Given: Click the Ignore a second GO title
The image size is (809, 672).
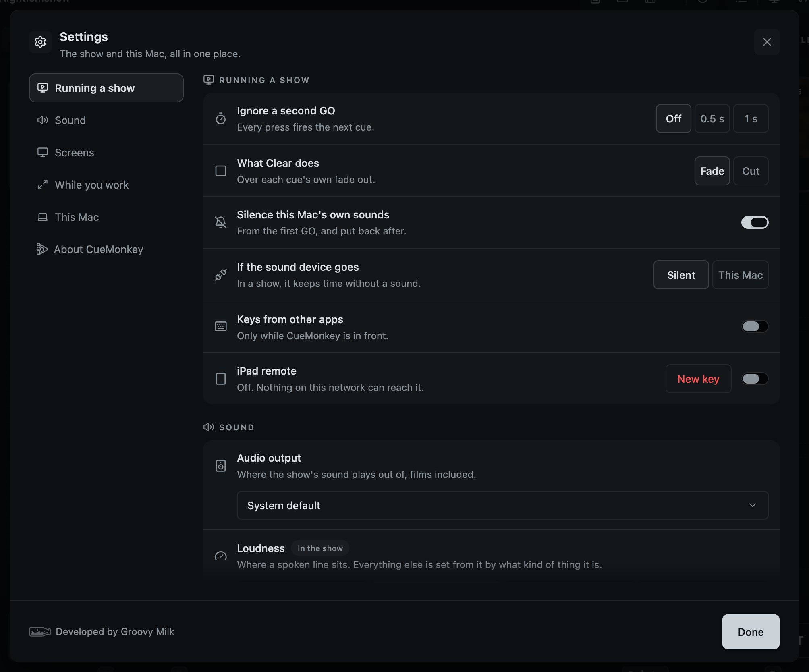Looking at the screenshot, I should pyautogui.click(x=286, y=111).
